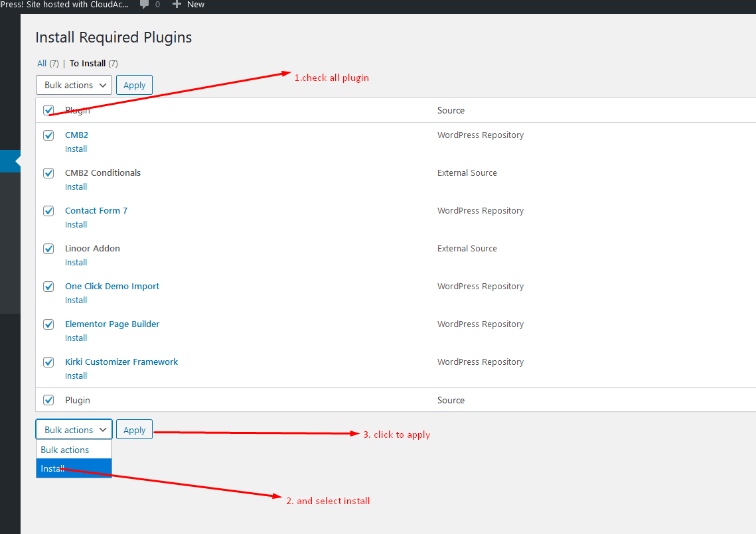Viewport: 756px width, 534px height.
Task: Open the top Bulk actions dropdown
Action: (74, 85)
